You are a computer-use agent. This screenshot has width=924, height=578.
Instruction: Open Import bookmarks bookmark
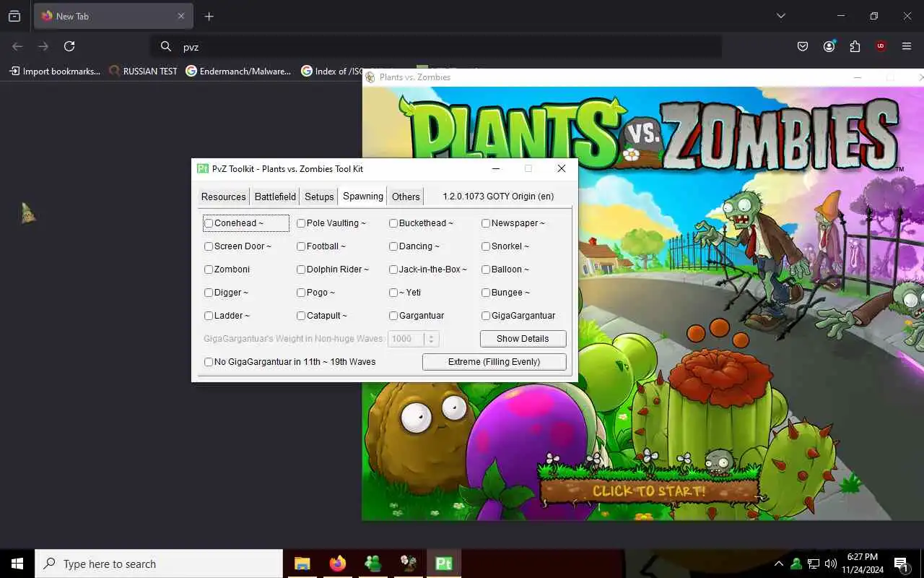tap(55, 71)
